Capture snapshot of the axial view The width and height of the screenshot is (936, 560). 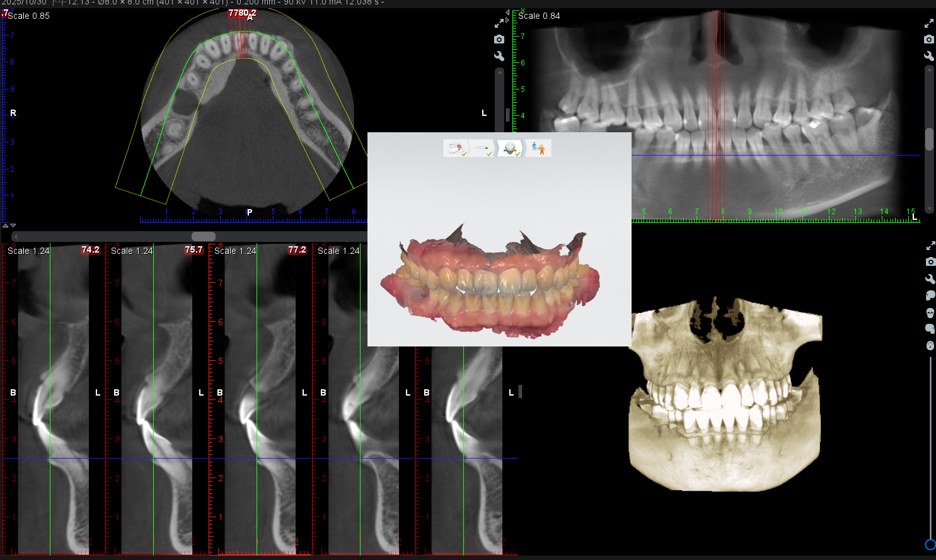pyautogui.click(x=499, y=39)
